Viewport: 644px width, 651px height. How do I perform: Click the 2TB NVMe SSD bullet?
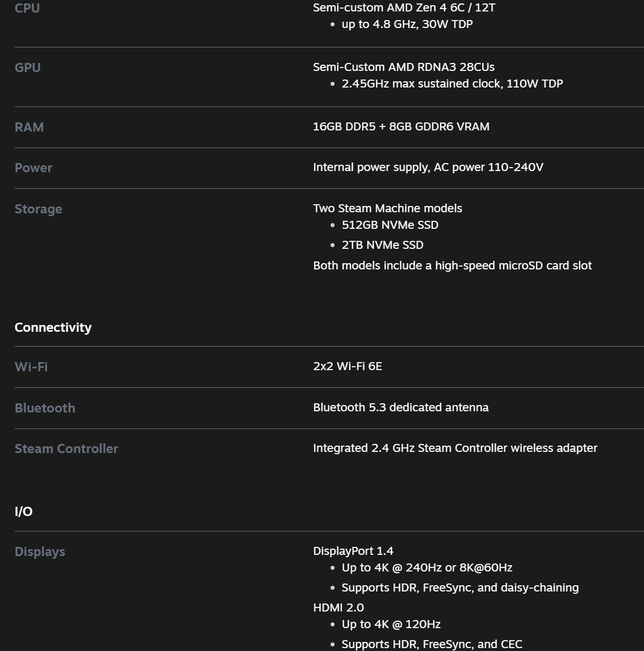(x=382, y=245)
